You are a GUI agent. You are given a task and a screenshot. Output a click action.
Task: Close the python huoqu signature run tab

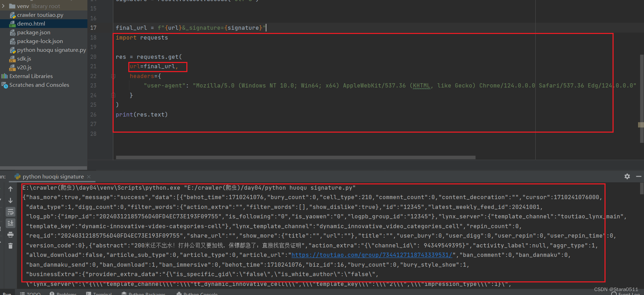[x=89, y=176]
